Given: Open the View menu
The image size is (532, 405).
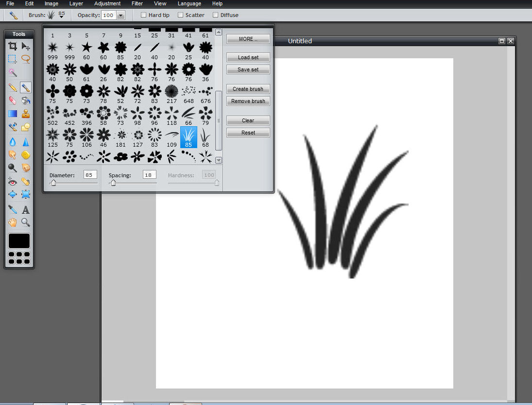Looking at the screenshot, I should point(160,3).
